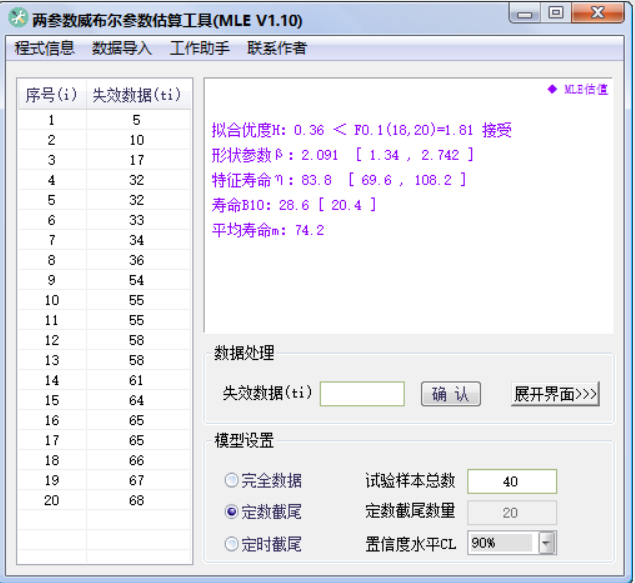This screenshot has width=635, height=583.
Task: Click the wrench app icon in title bar
Action: click(18, 18)
